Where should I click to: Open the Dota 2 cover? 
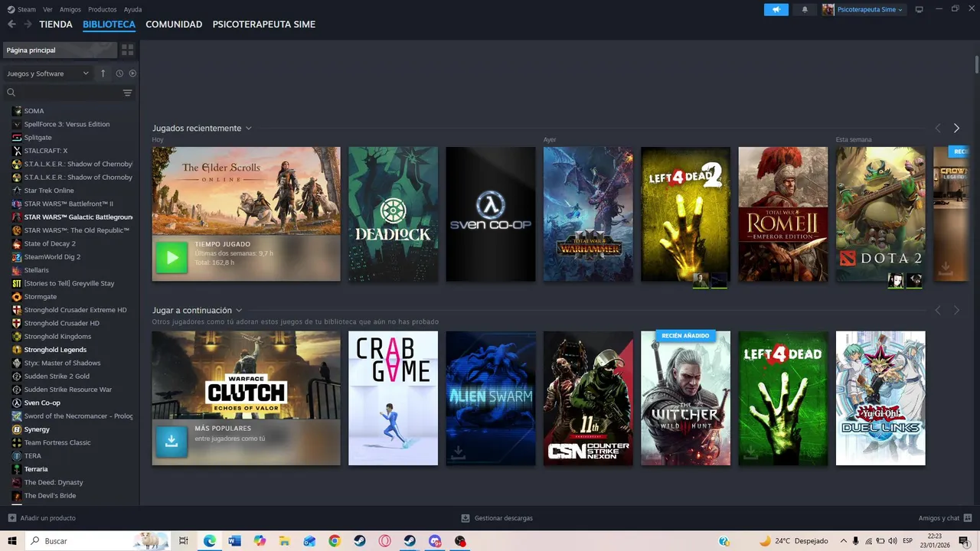[x=880, y=214]
